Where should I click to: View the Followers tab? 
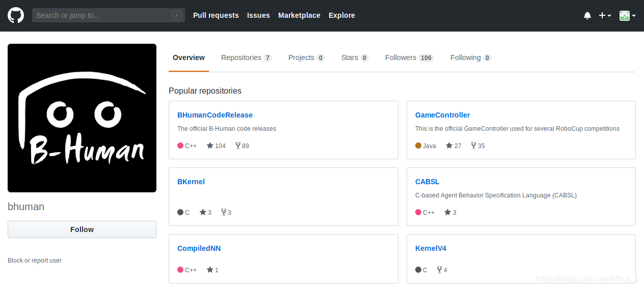410,57
